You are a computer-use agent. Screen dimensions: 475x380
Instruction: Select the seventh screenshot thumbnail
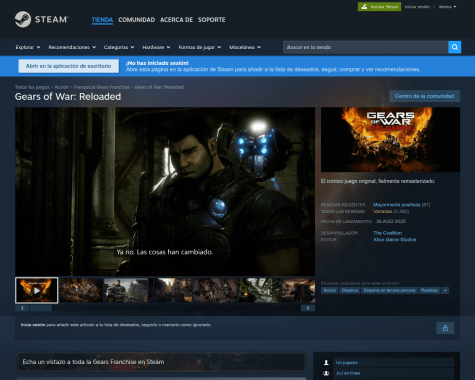(x=299, y=290)
